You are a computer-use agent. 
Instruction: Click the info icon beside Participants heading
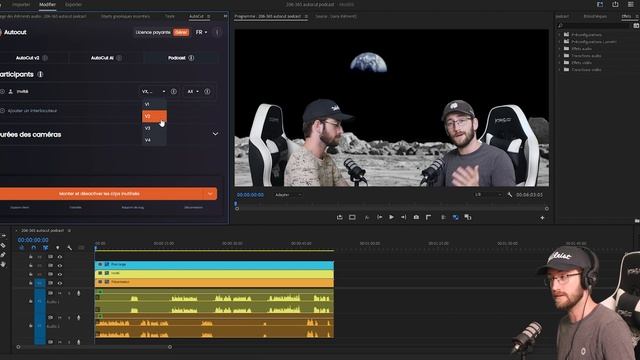pos(40,74)
